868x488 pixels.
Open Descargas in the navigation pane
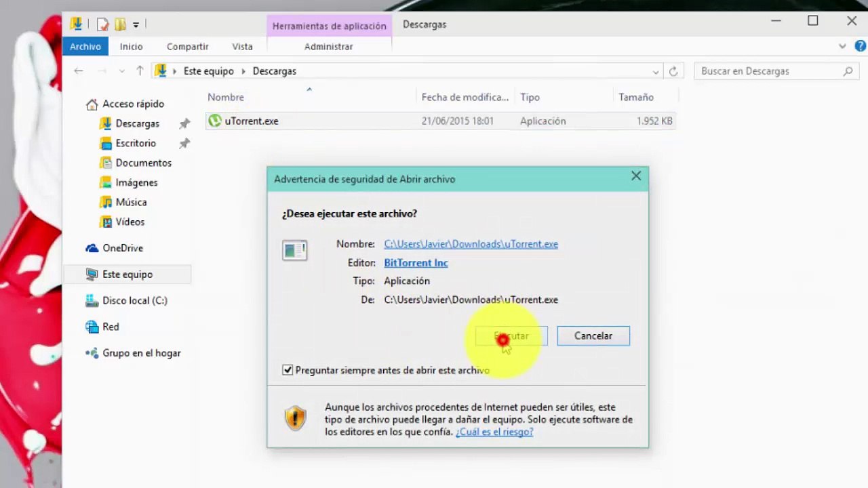[137, 124]
